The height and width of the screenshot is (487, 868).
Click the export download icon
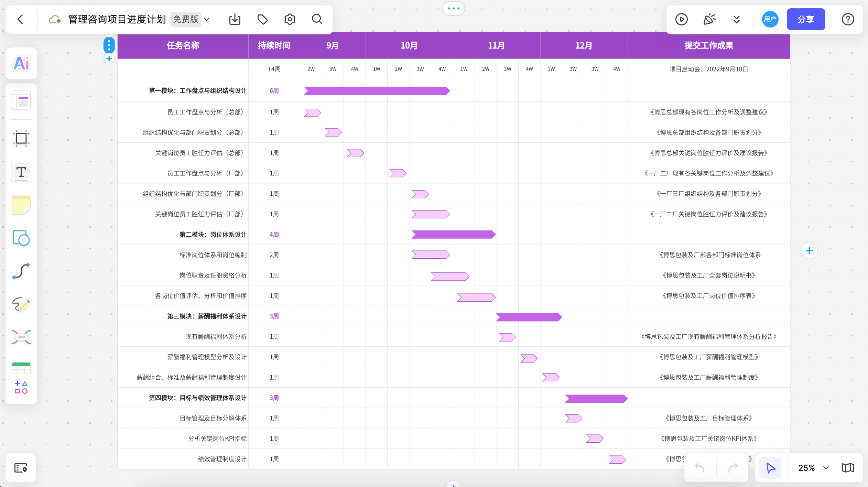tap(235, 19)
